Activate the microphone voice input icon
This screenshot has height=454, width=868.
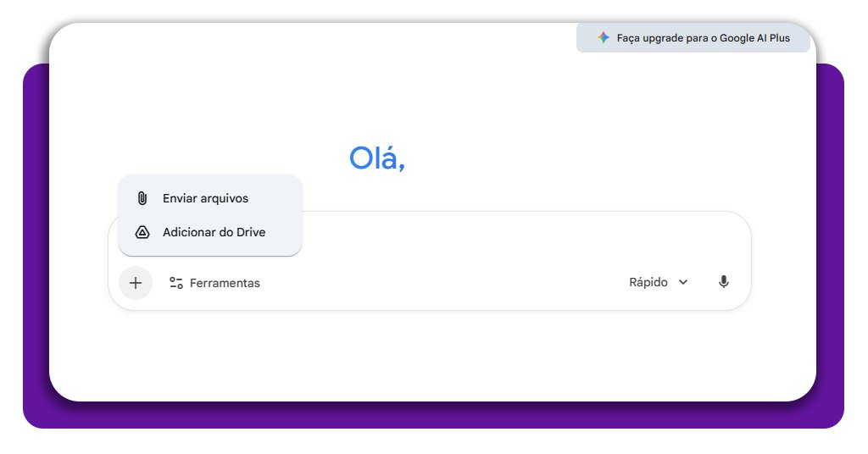click(x=723, y=282)
